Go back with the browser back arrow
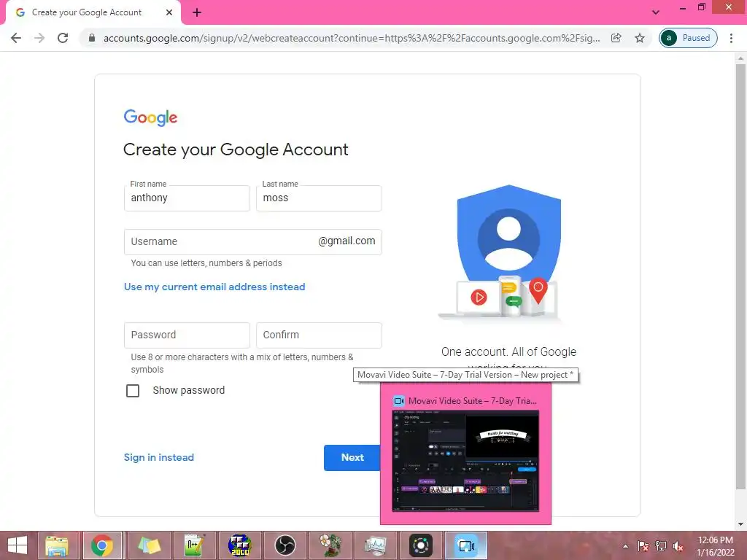747x560 pixels. [16, 38]
